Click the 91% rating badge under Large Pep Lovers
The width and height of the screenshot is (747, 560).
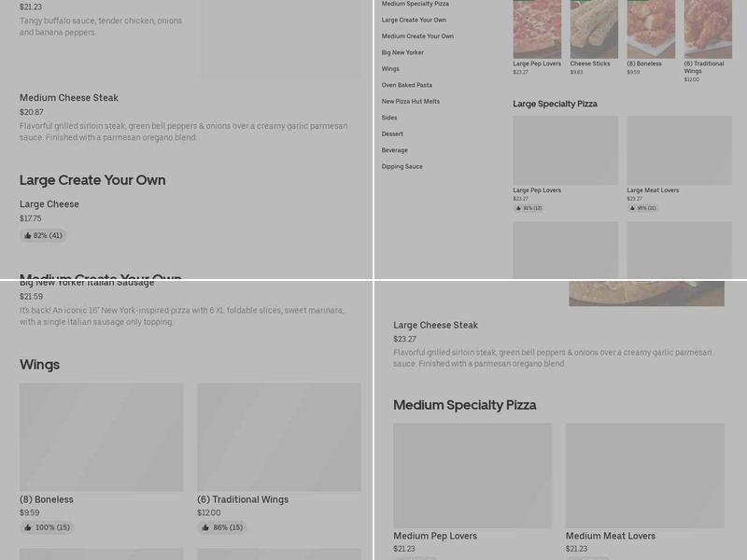(529, 209)
